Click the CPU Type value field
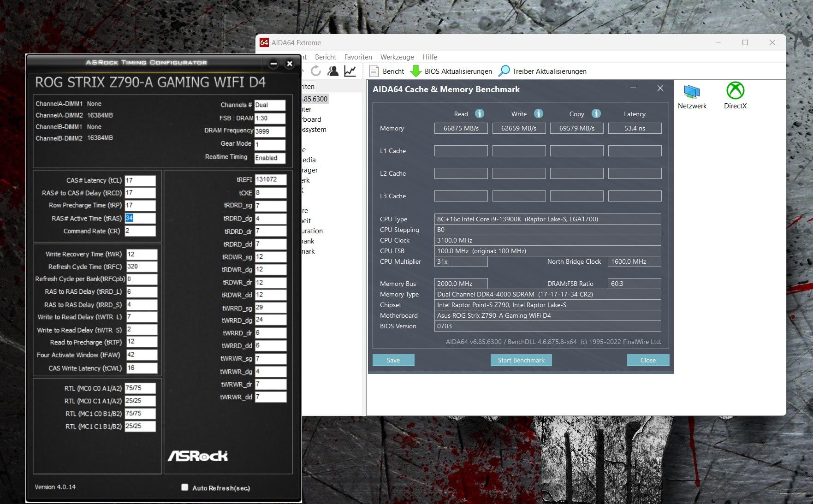 (x=547, y=219)
